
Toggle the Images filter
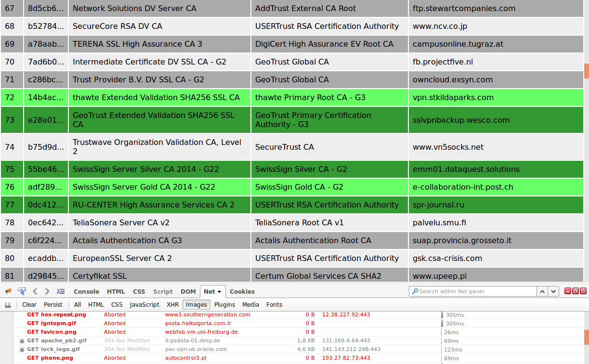[x=196, y=305]
